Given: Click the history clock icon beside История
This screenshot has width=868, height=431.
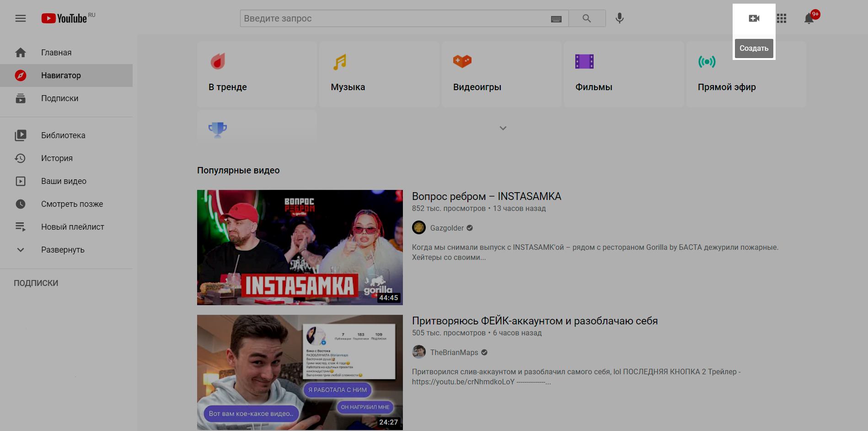Looking at the screenshot, I should pyautogui.click(x=21, y=158).
